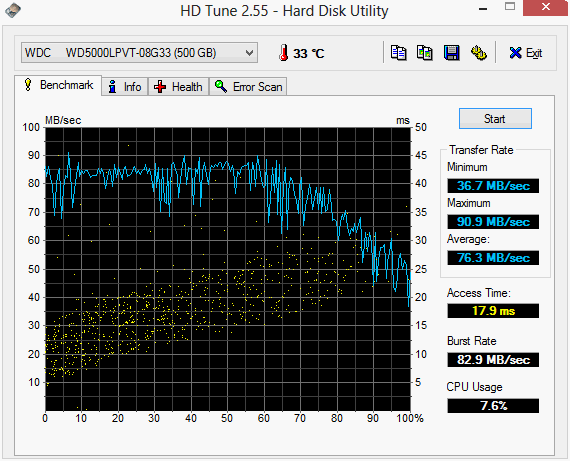Click the copy text to clipboard icon

point(398,53)
